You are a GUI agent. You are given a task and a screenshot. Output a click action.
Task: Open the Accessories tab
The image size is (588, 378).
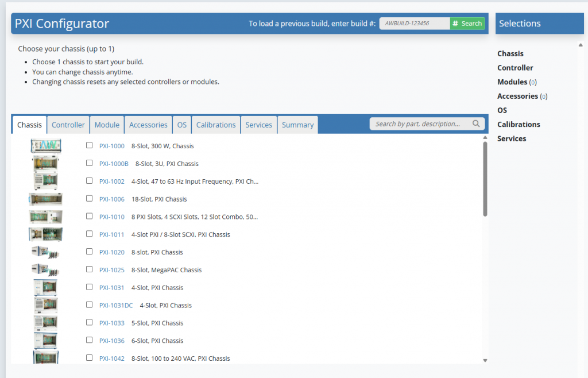point(148,125)
